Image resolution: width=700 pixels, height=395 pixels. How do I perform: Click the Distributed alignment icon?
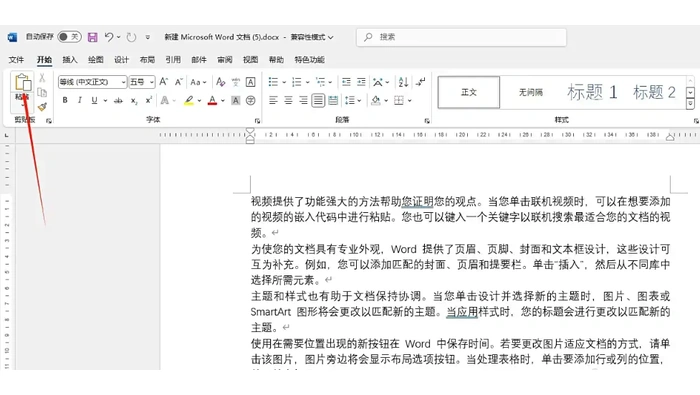(333, 100)
